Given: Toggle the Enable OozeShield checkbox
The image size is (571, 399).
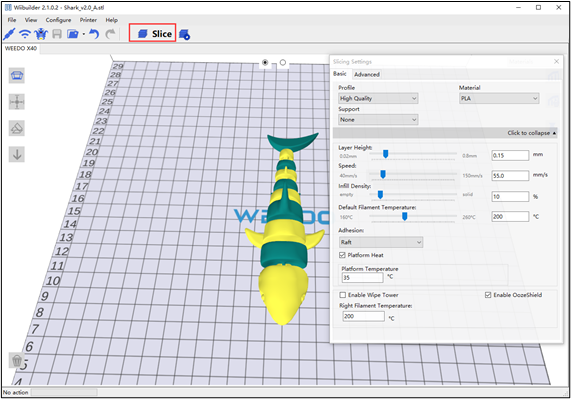Looking at the screenshot, I should click(488, 295).
